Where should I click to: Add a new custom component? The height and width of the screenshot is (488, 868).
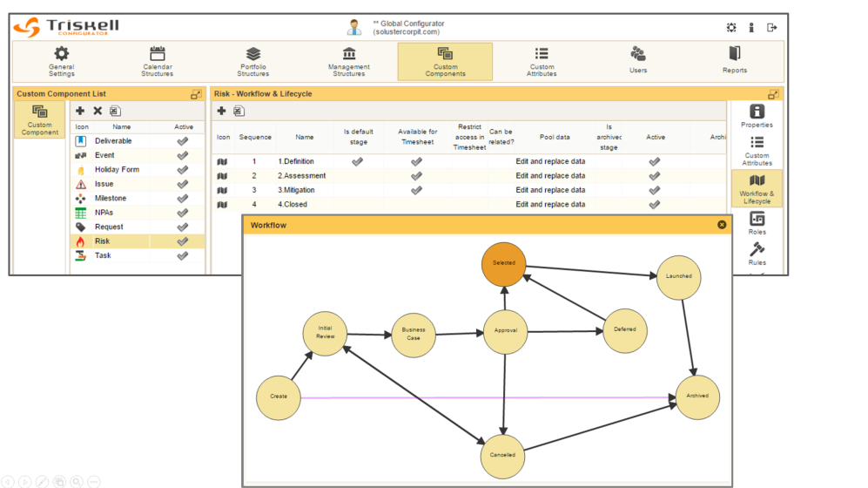pos(80,111)
